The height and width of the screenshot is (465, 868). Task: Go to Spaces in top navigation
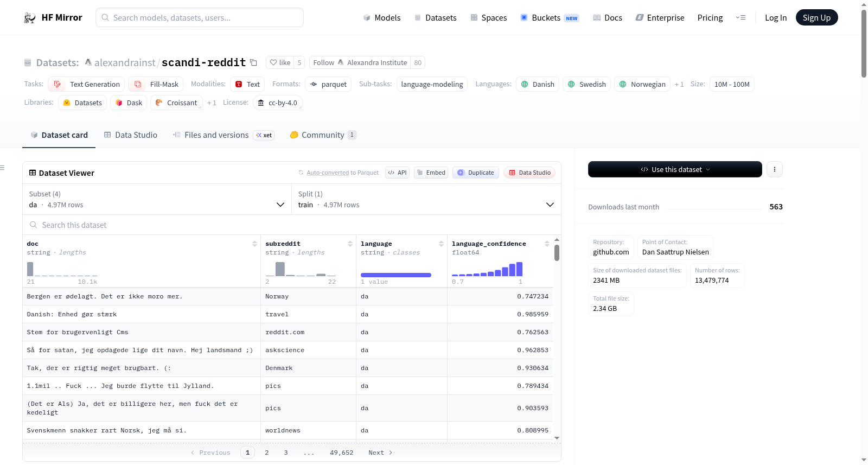[x=488, y=18]
